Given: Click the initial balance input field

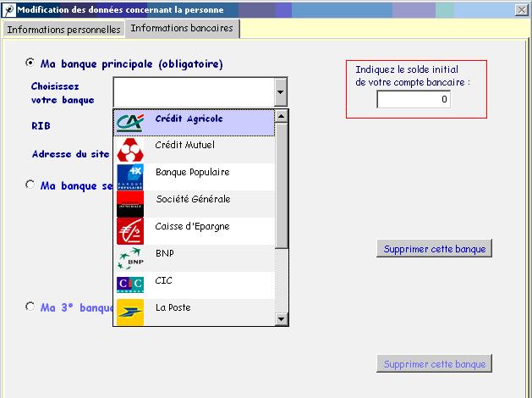Looking at the screenshot, I should pyautogui.click(x=414, y=99).
